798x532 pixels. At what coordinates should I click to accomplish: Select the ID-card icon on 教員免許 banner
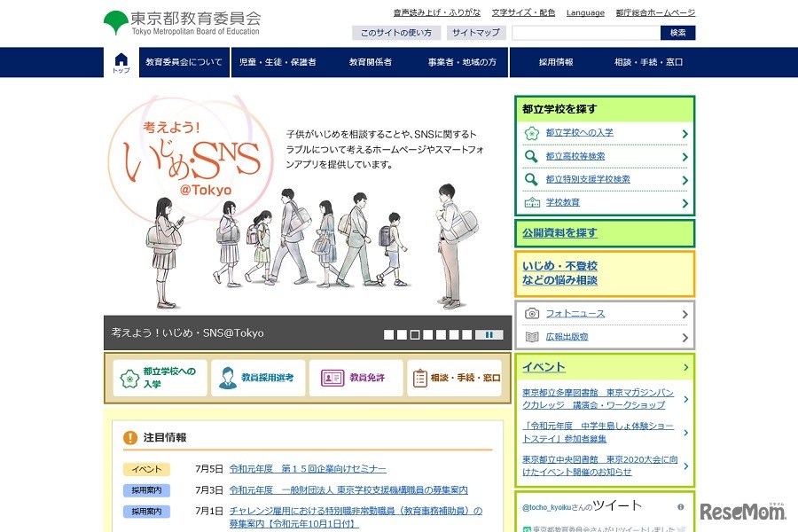tap(331, 377)
